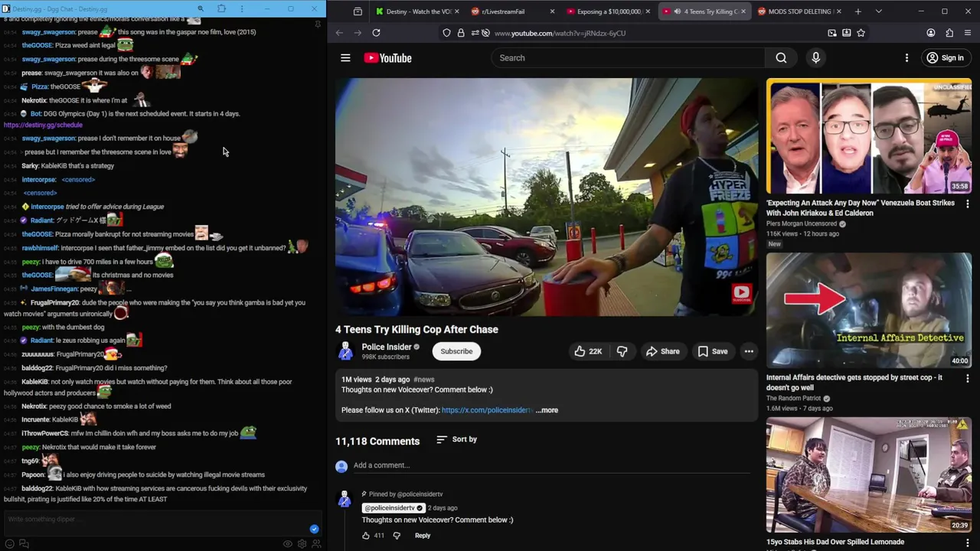Open the list all tabs chevron
980x551 pixels.
878,11
